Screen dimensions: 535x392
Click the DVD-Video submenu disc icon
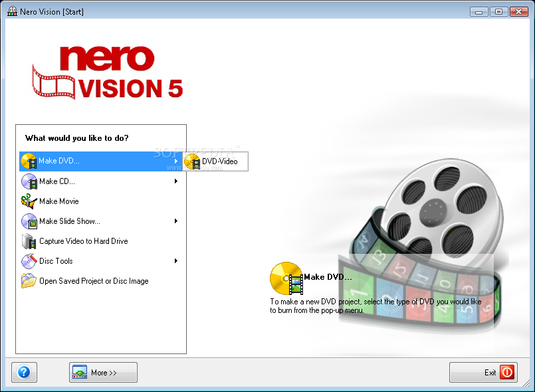coord(192,161)
